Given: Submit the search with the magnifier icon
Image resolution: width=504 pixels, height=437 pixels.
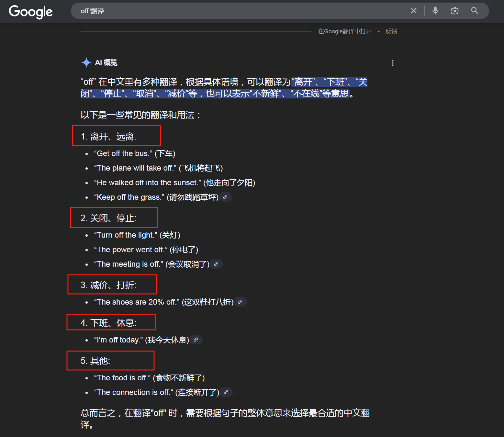Looking at the screenshot, I should click(x=474, y=11).
